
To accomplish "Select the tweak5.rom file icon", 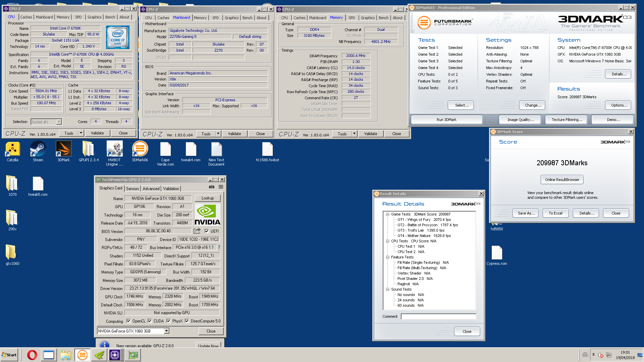I will (x=38, y=186).
